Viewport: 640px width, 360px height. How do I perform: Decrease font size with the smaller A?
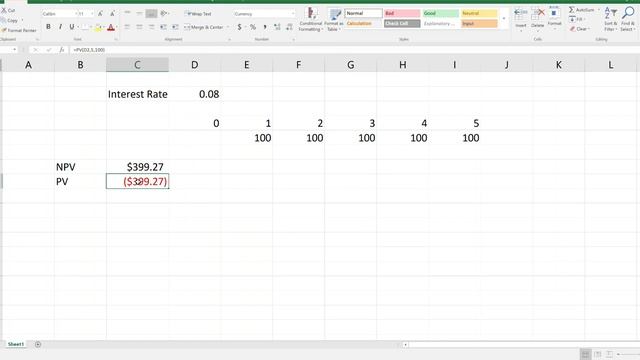pos(112,14)
